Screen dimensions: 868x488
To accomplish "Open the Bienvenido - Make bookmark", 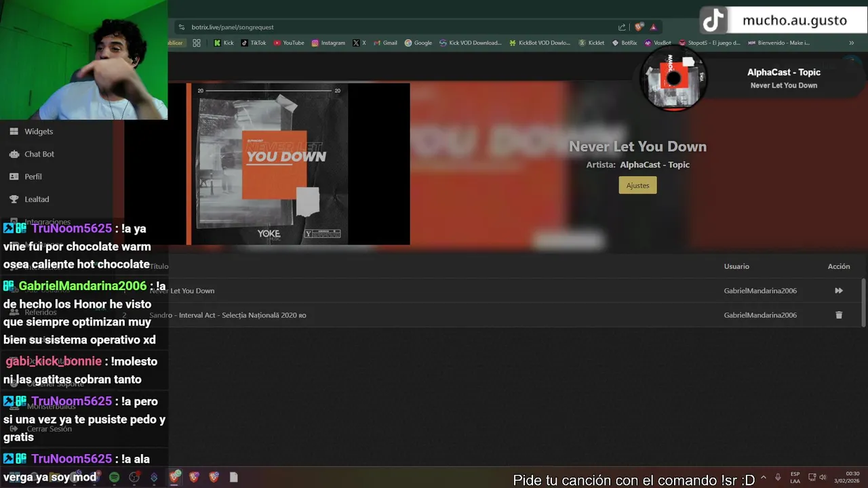I will (779, 43).
